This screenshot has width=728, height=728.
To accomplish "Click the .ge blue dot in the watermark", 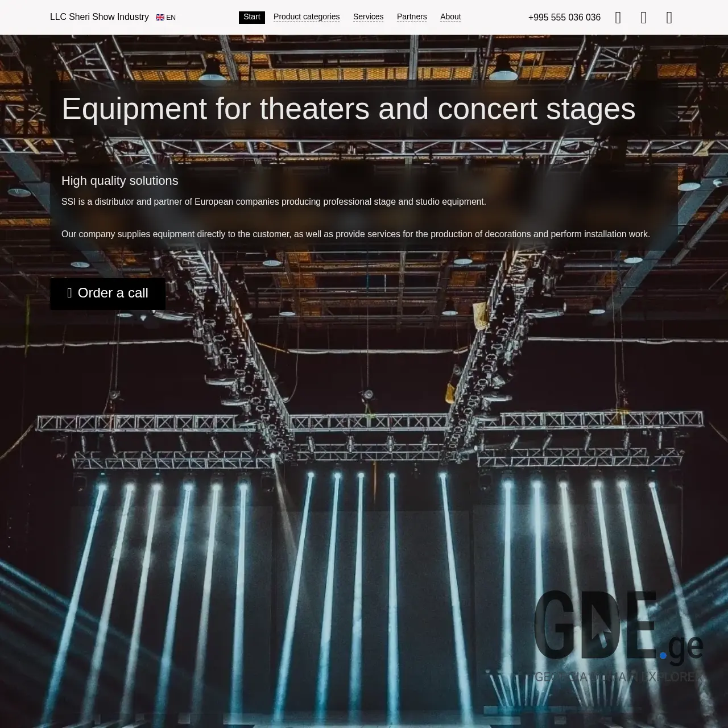I will click(x=663, y=655).
